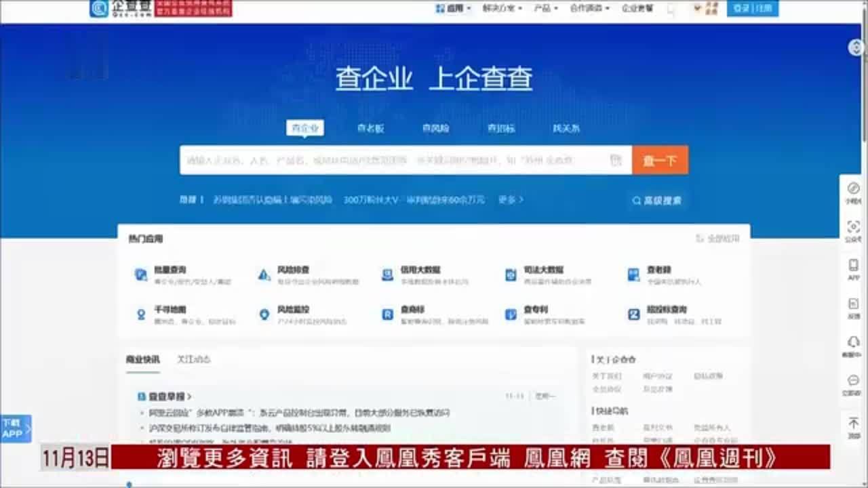Open 全部应用 link in hot apps panel
This screenshot has width=868, height=488.
[x=717, y=239]
